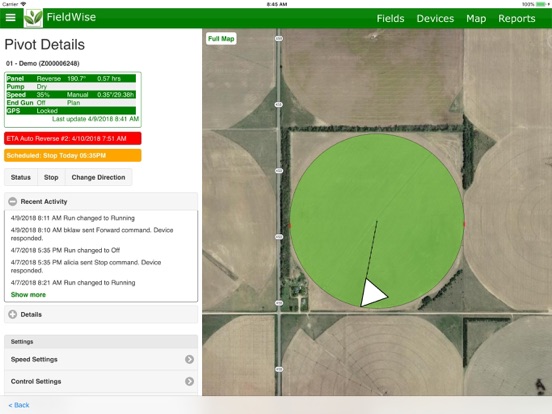This screenshot has height=414, width=552.
Task: Open the Fields tab
Action: point(390,18)
